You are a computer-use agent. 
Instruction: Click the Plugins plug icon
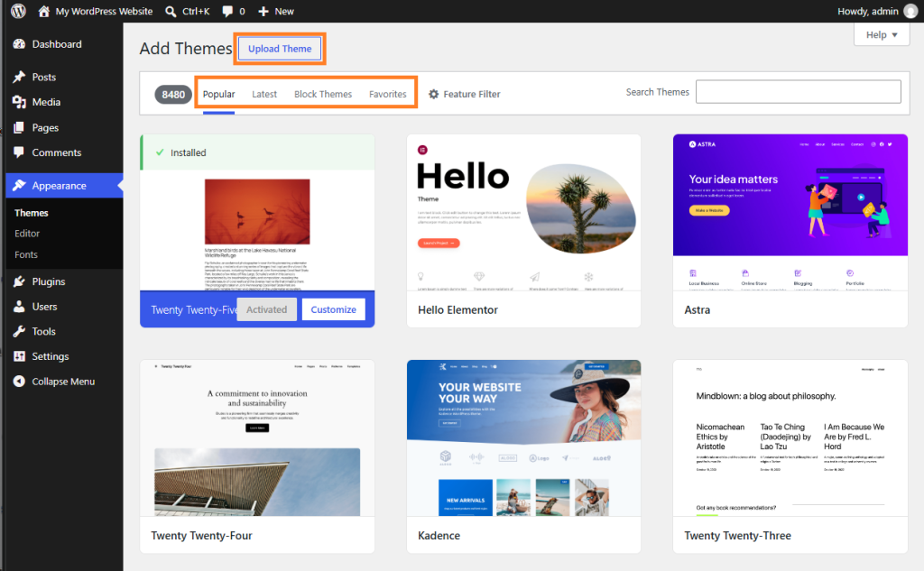pyautogui.click(x=20, y=281)
